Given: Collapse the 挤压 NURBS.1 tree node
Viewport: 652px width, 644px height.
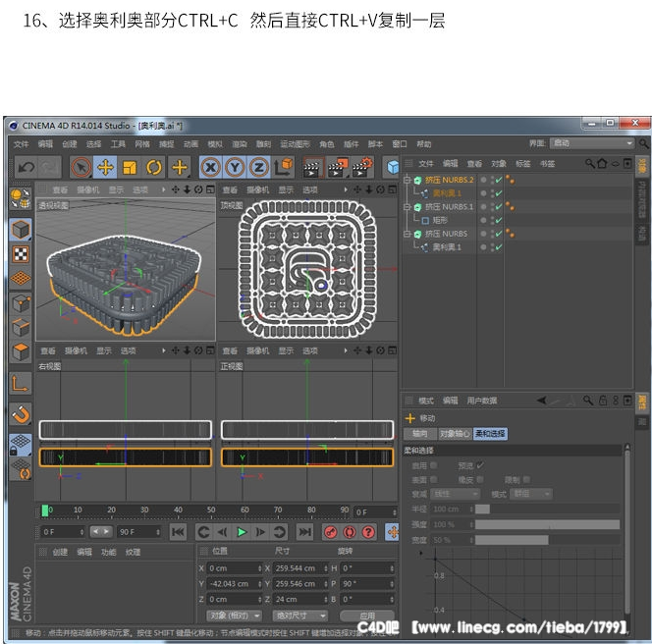Looking at the screenshot, I should point(407,207).
